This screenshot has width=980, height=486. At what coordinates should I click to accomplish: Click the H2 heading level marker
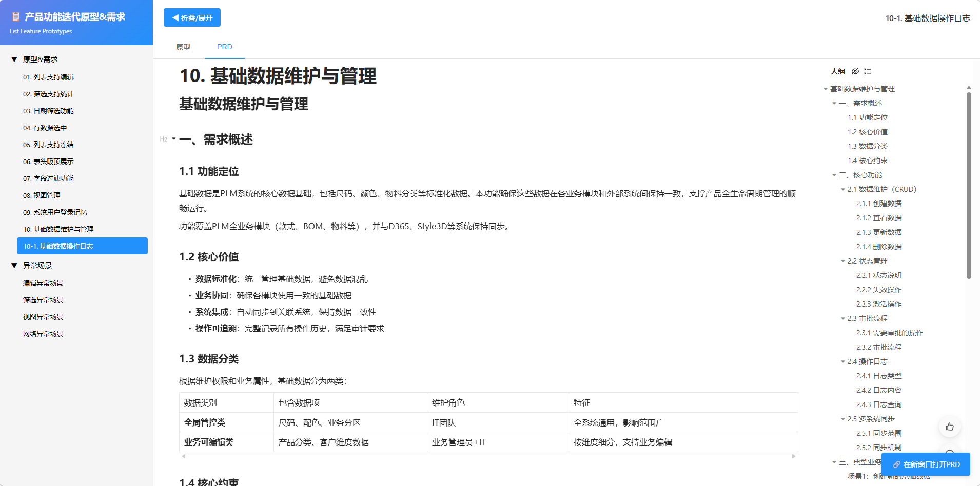tap(163, 139)
